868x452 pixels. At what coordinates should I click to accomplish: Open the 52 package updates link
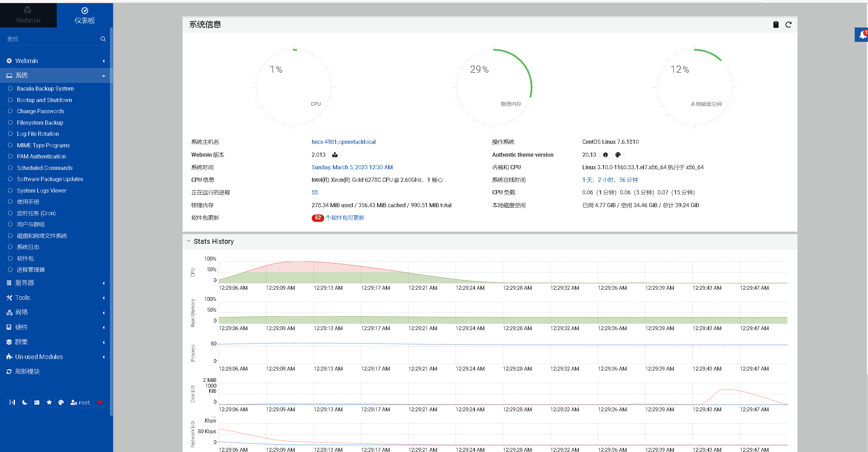point(344,218)
